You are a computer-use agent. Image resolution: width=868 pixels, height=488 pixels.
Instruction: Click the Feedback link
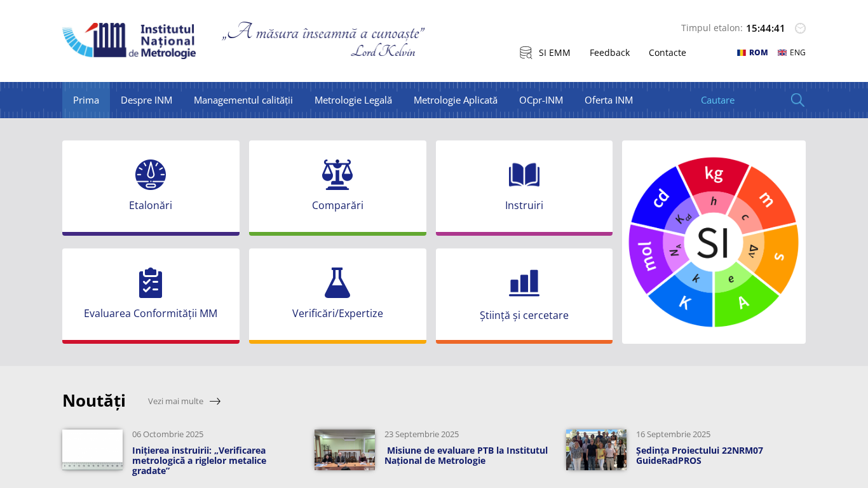(x=609, y=53)
